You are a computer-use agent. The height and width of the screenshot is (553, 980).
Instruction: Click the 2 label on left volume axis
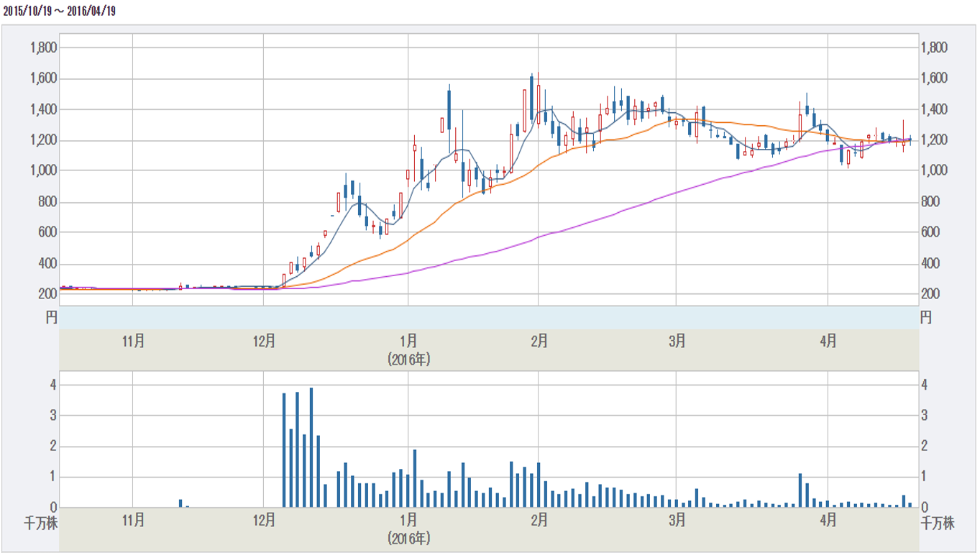(x=52, y=446)
